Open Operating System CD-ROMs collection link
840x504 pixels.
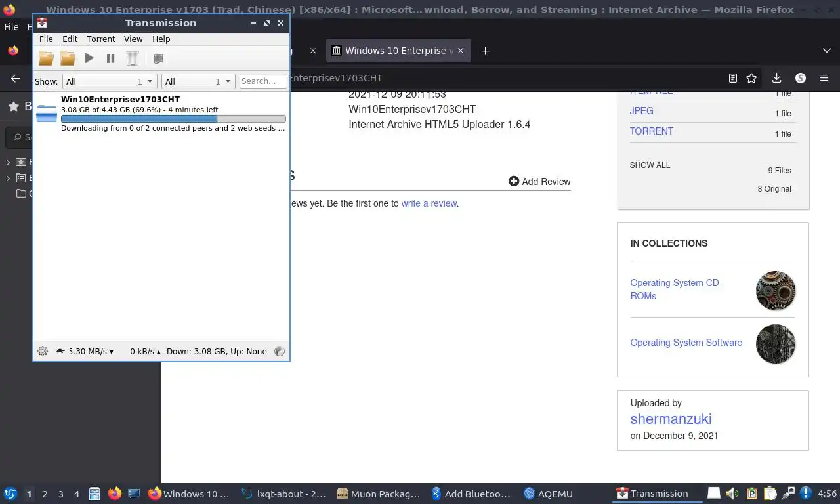click(x=676, y=289)
